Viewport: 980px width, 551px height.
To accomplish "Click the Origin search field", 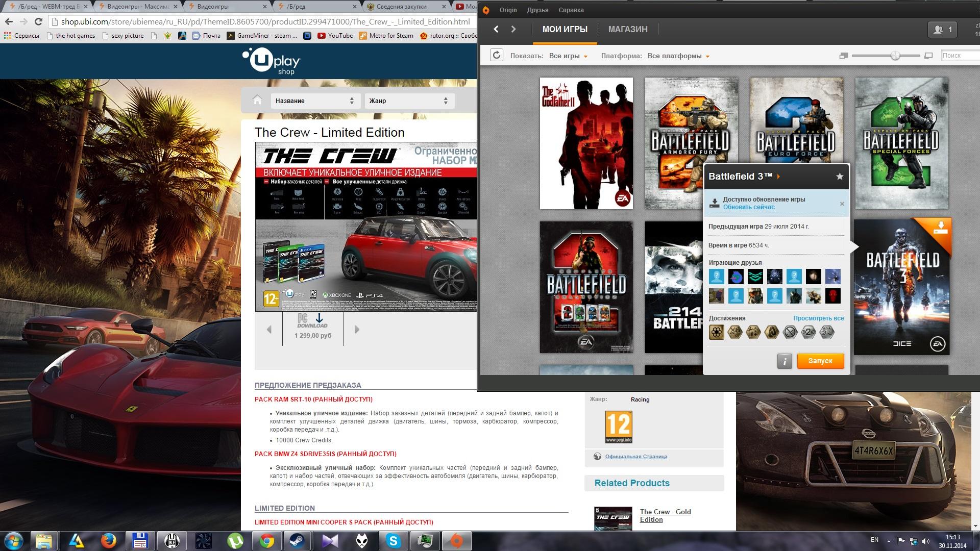I will [x=960, y=56].
